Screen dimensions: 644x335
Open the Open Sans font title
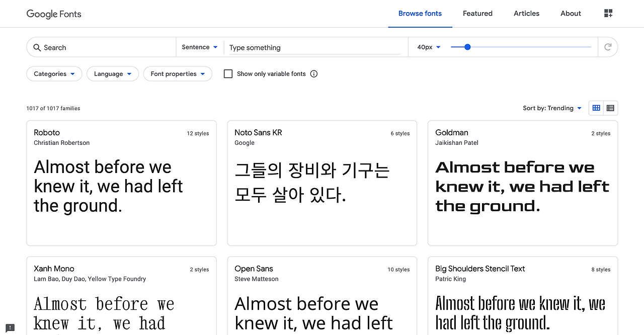tap(254, 269)
